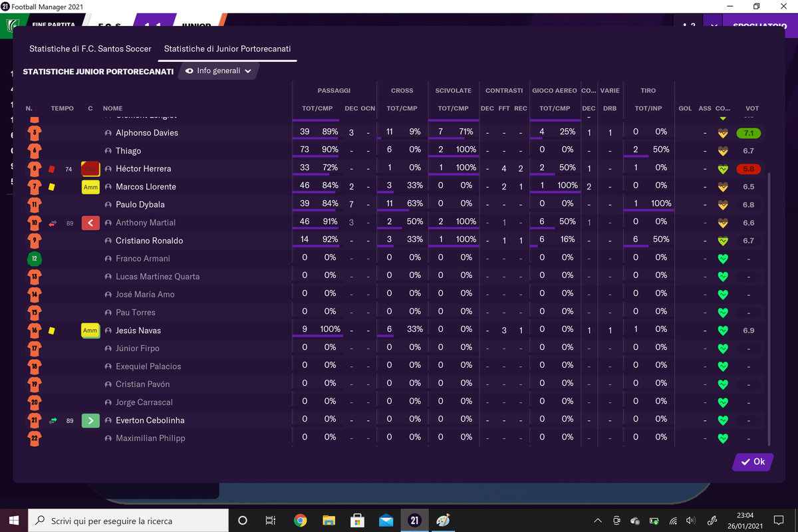Image resolution: width=798 pixels, height=532 pixels.
Task: Open Task View from the taskbar
Action: [x=271, y=521]
